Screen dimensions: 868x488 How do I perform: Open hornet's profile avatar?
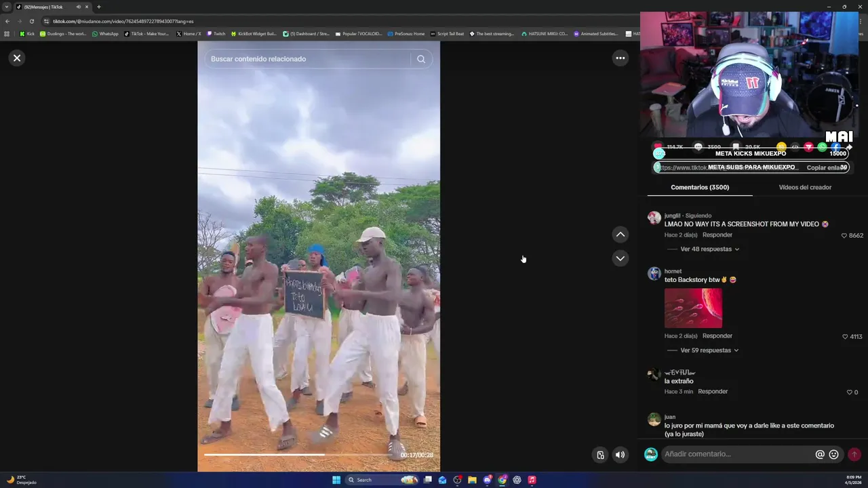coord(654,273)
